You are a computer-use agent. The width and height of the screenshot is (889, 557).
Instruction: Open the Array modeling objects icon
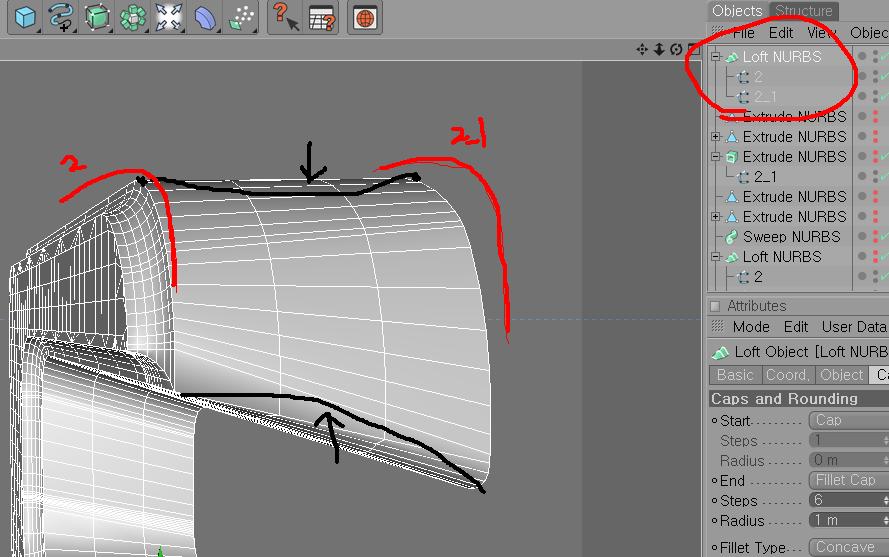point(133,18)
